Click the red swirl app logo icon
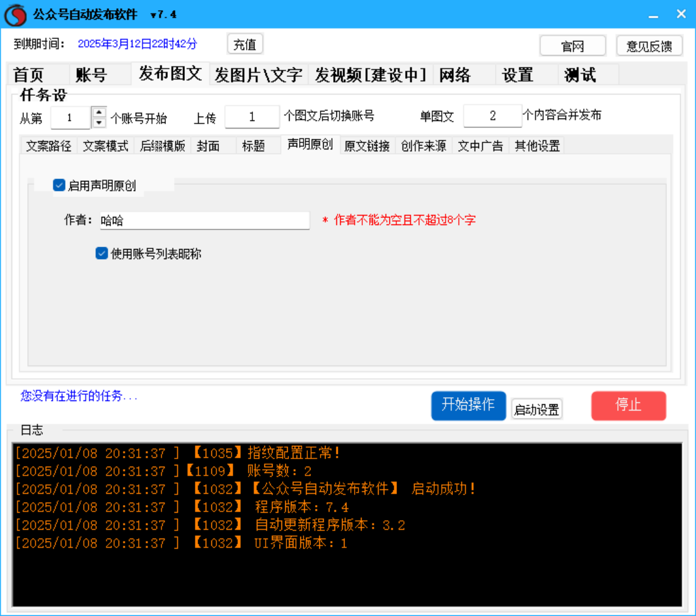 [16, 15]
